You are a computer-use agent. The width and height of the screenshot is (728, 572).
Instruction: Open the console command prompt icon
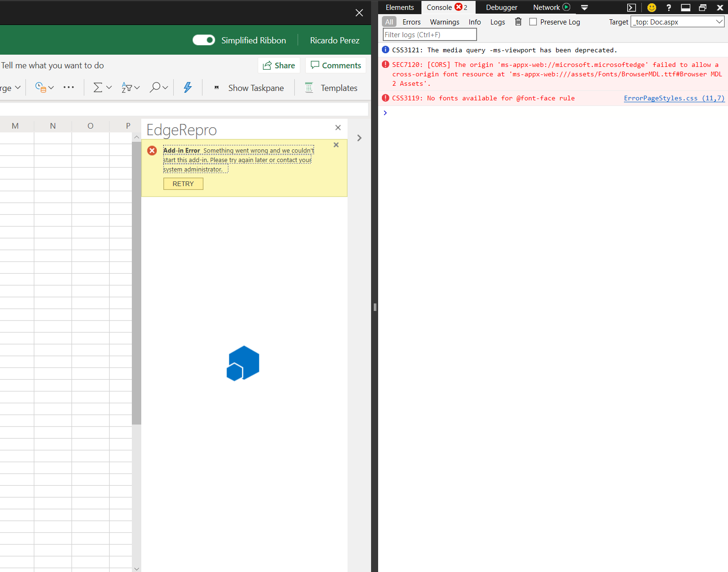coord(631,8)
